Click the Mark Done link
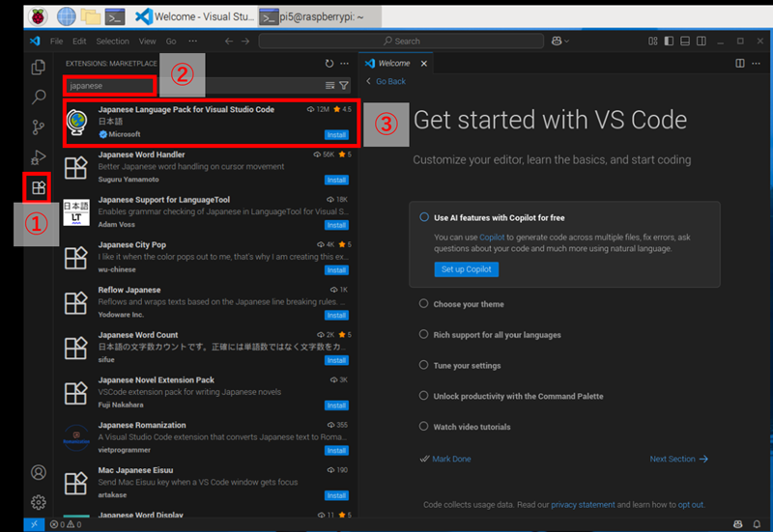This screenshot has width=773, height=532. click(x=445, y=459)
